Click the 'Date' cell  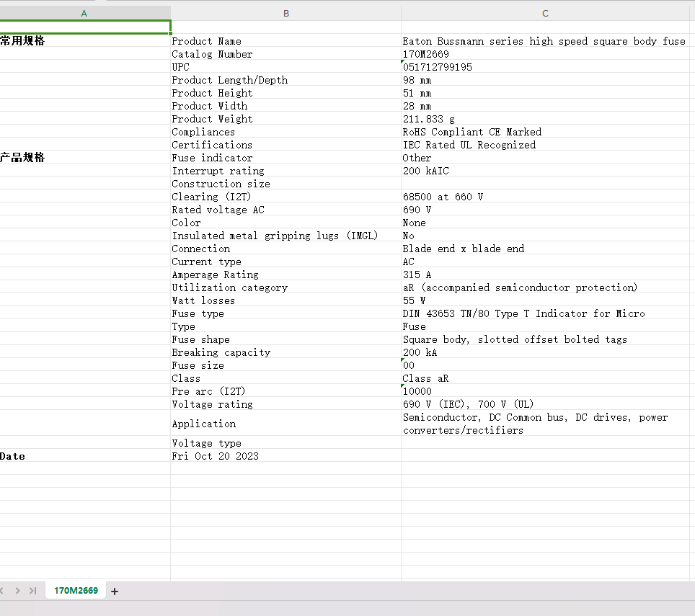pos(85,456)
